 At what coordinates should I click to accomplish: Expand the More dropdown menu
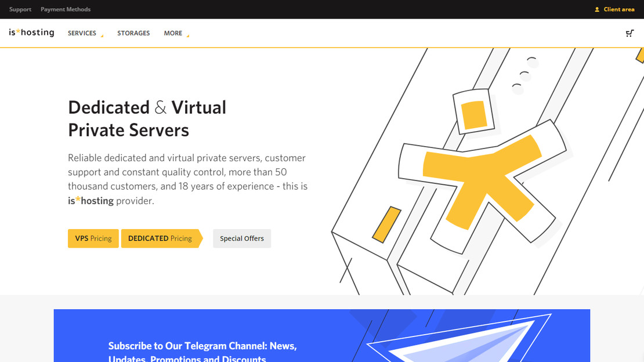pos(176,33)
